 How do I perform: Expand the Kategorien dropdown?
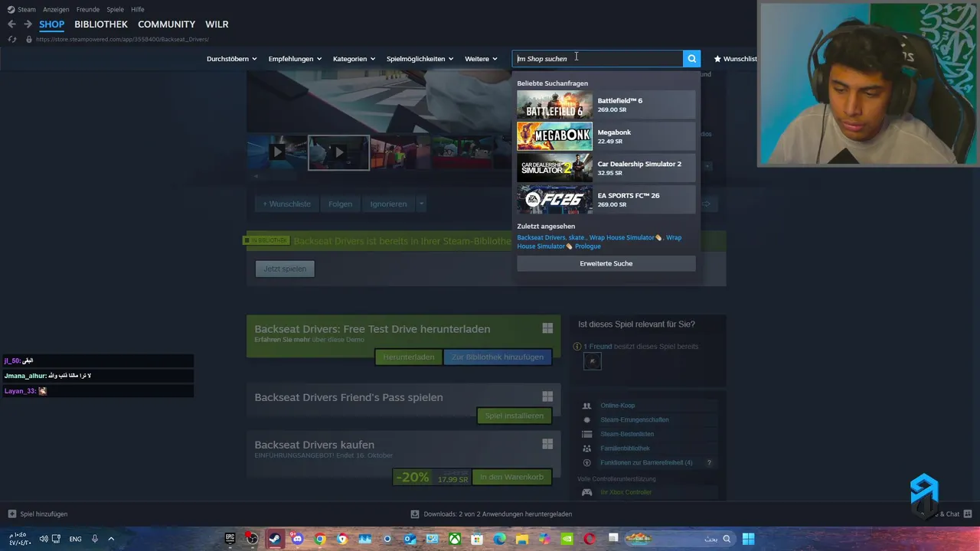354,59
